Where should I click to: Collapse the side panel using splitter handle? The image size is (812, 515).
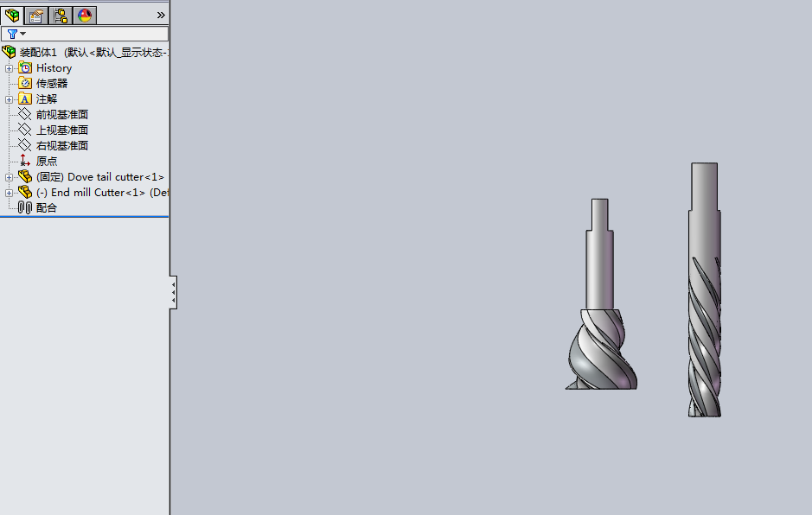tap(174, 292)
